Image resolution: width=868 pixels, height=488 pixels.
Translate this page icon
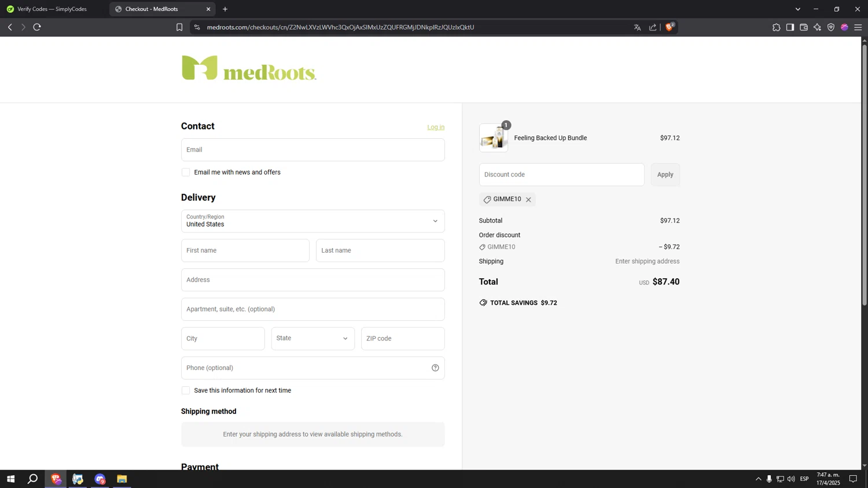tap(637, 27)
